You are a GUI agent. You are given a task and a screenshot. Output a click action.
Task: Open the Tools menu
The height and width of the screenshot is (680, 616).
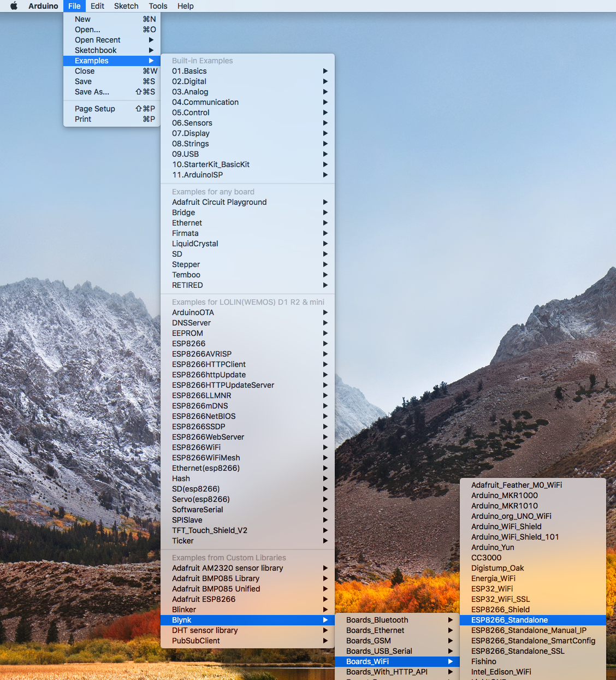tap(157, 6)
